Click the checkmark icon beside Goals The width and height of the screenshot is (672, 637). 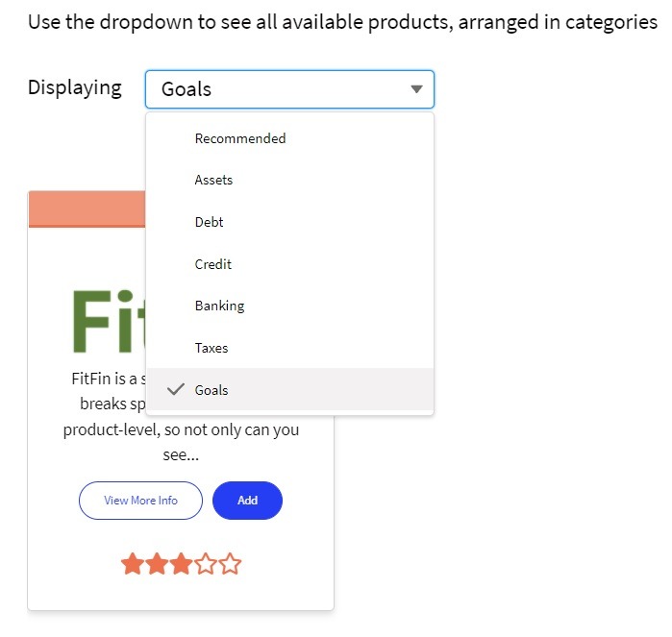click(x=176, y=389)
